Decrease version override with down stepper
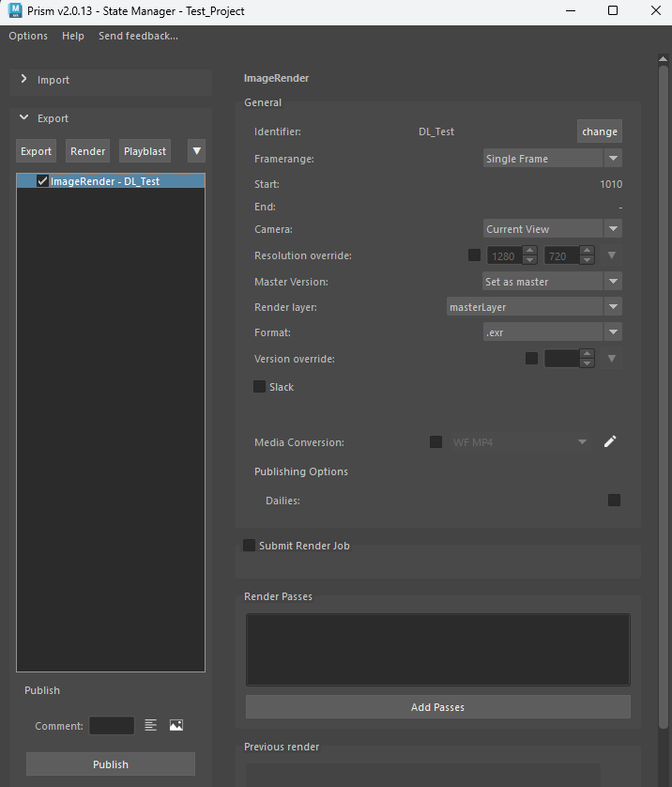Viewport: 672px width, 787px height. (x=587, y=363)
